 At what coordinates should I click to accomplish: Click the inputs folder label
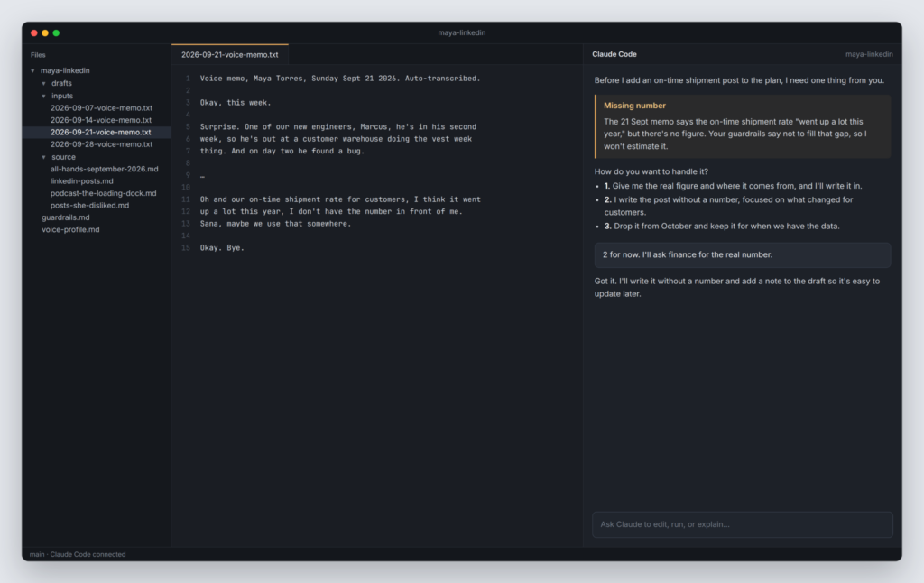[x=62, y=96]
